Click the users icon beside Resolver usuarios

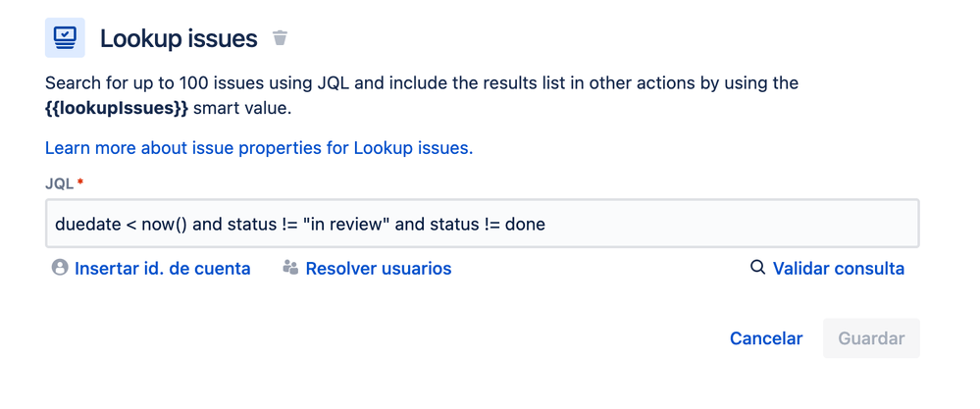click(x=290, y=268)
